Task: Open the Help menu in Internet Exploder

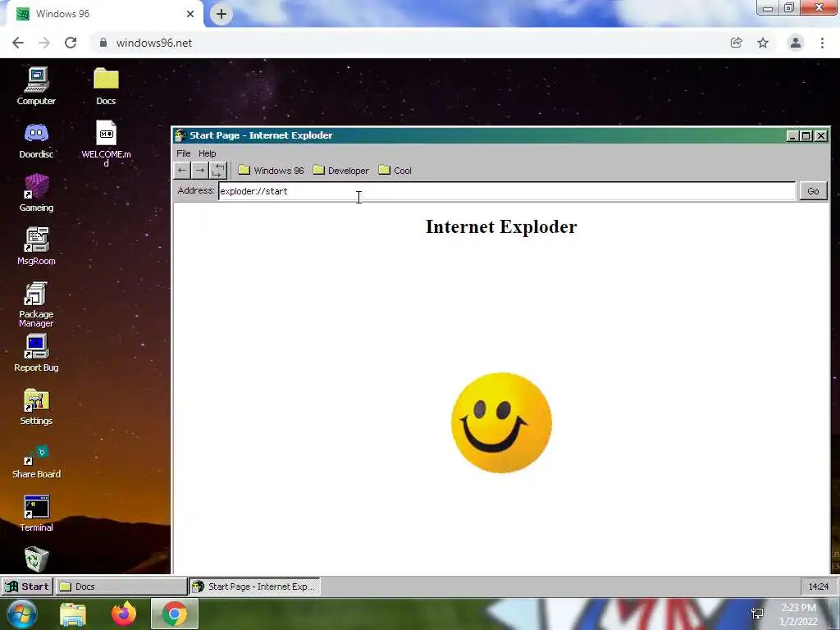Action: tap(208, 153)
